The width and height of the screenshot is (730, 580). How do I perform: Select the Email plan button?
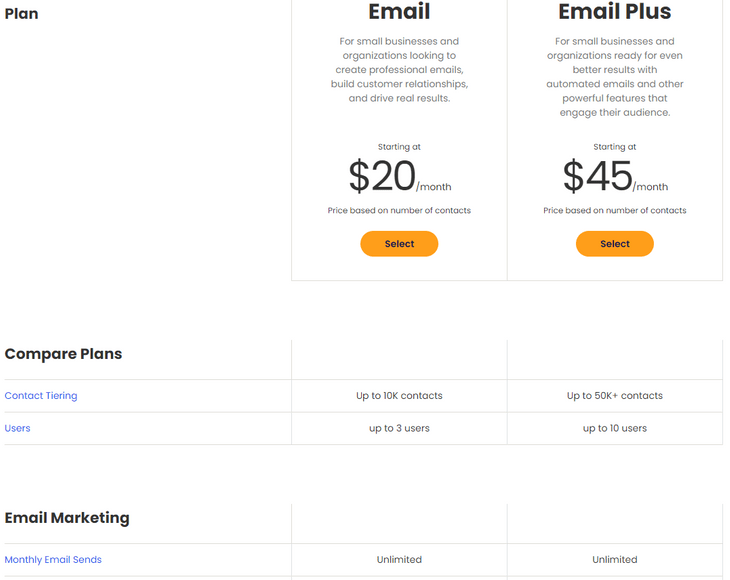point(399,244)
